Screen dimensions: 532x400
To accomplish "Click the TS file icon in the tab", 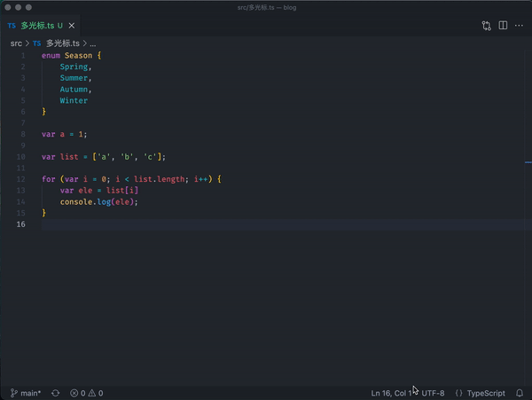I will [x=12, y=26].
